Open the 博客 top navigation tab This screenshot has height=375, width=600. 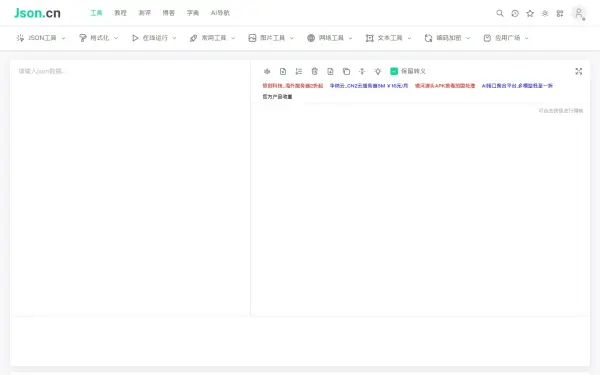point(168,13)
